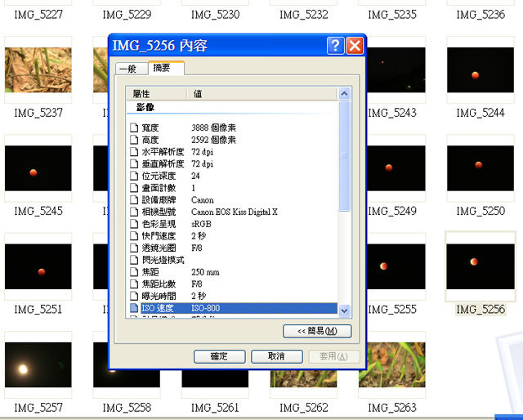Click the IMG_5235 file name

click(x=392, y=15)
